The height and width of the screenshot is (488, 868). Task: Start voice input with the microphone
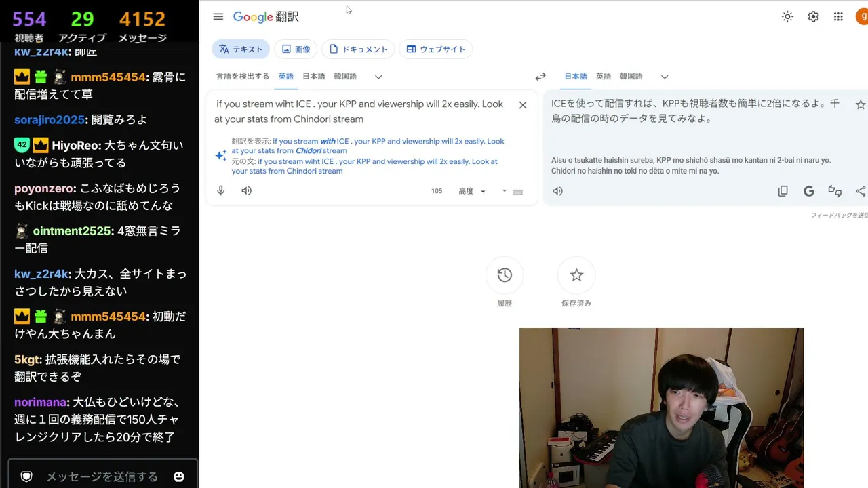click(221, 191)
